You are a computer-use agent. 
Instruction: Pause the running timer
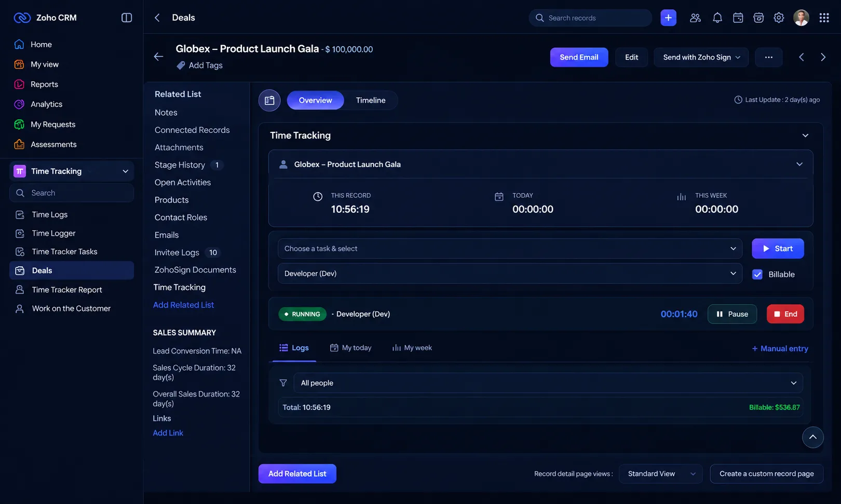tap(732, 314)
